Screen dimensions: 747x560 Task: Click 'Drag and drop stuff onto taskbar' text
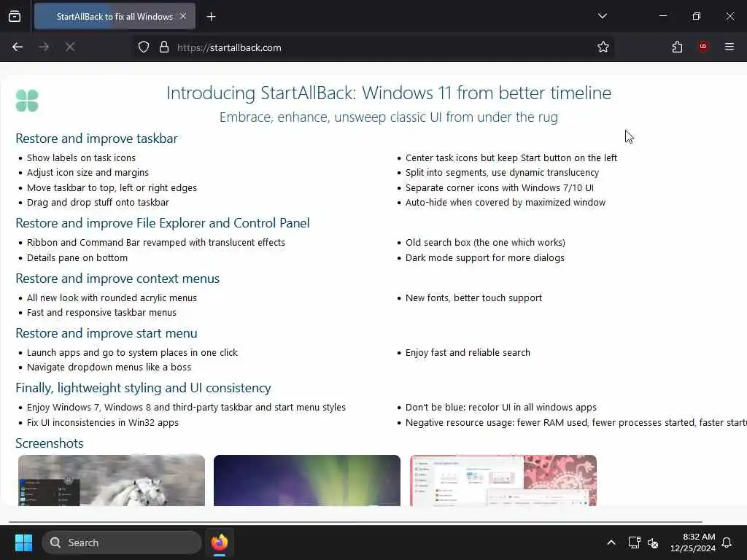98,203
